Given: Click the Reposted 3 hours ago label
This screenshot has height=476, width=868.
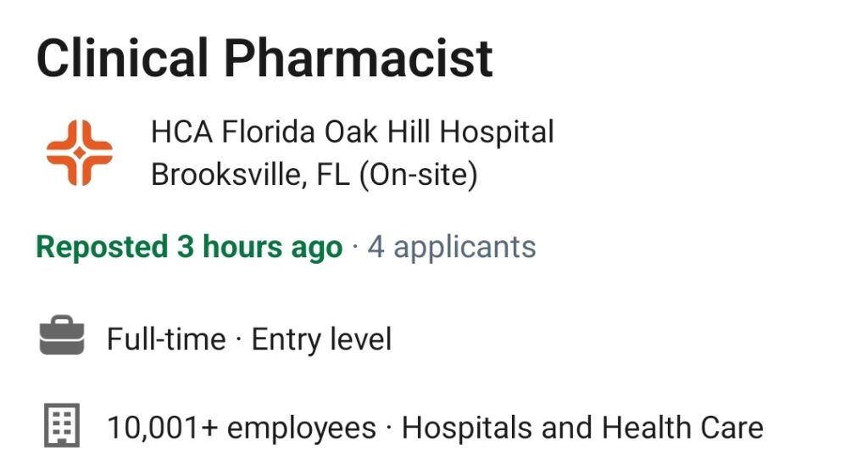Looking at the screenshot, I should click(x=189, y=247).
